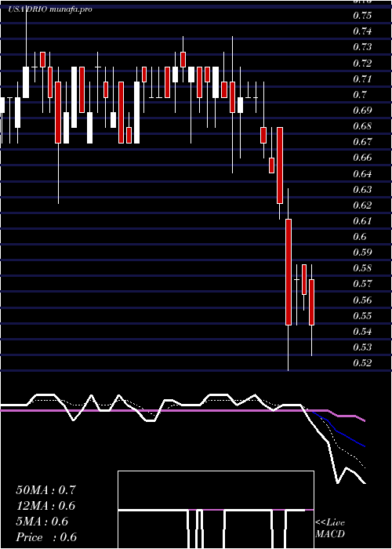392x549 pixels.
Task: Click the USA DRIO munafa.pro chart title
Action: point(50,9)
